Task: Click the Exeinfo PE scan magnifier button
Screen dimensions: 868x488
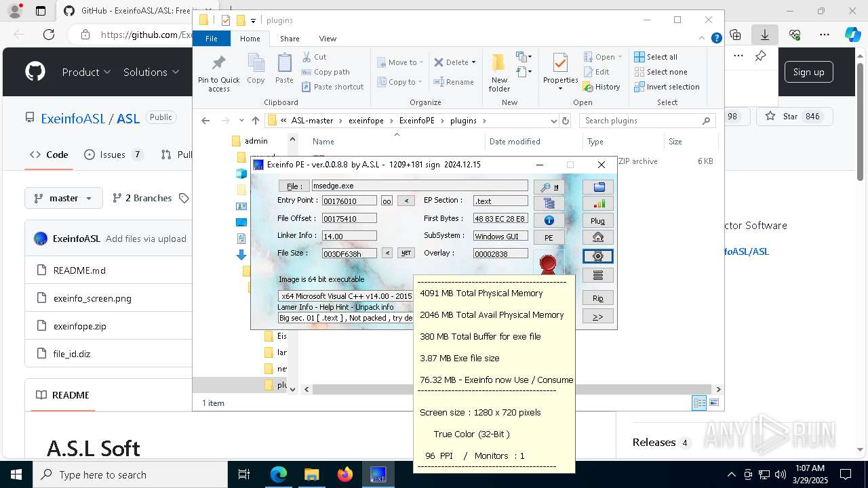Action: (549, 187)
